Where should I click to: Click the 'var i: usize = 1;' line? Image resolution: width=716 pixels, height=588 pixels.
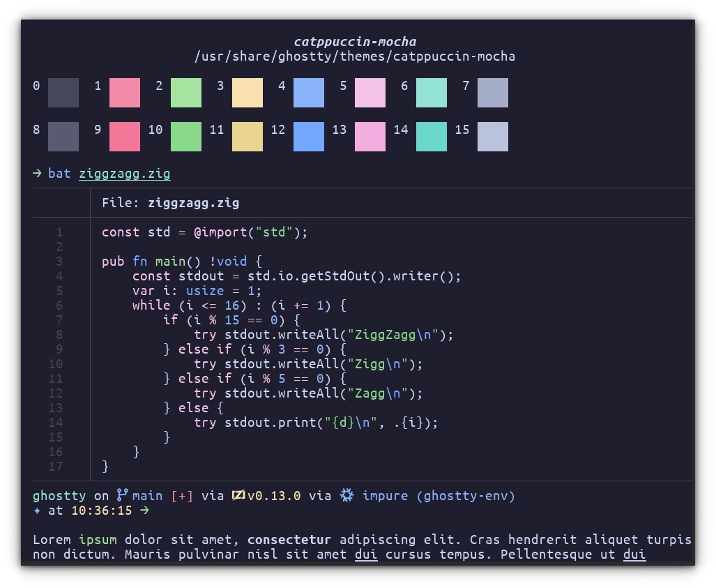[x=197, y=291]
